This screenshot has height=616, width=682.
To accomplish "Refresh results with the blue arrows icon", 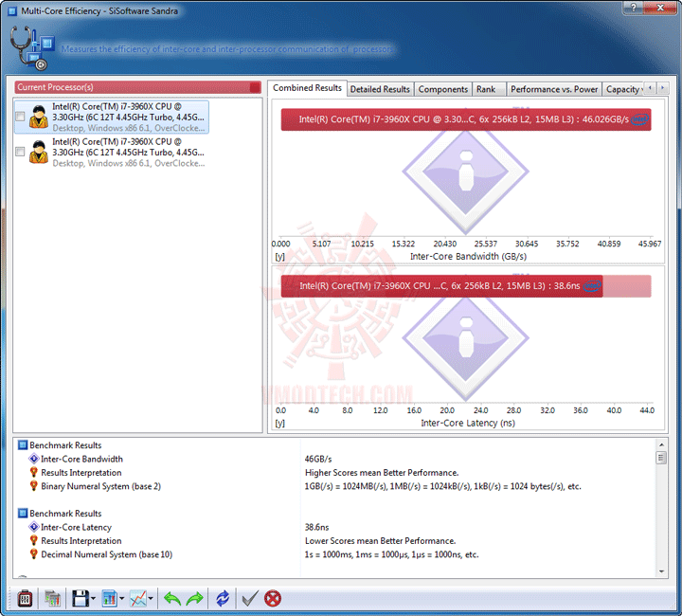I will click(x=223, y=599).
